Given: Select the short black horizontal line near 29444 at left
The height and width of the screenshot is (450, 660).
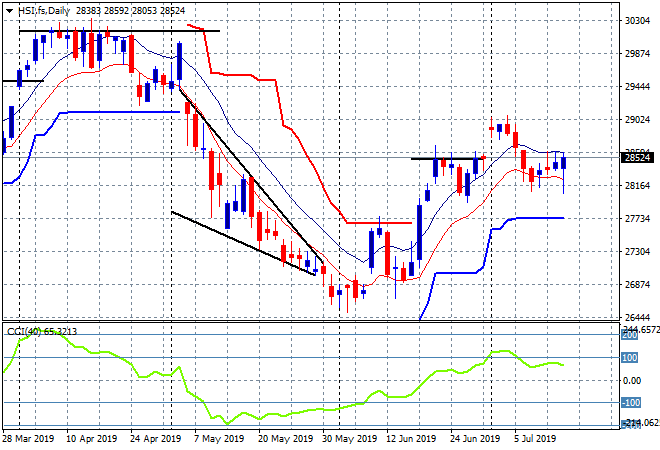Looking at the screenshot, I should (23, 80).
